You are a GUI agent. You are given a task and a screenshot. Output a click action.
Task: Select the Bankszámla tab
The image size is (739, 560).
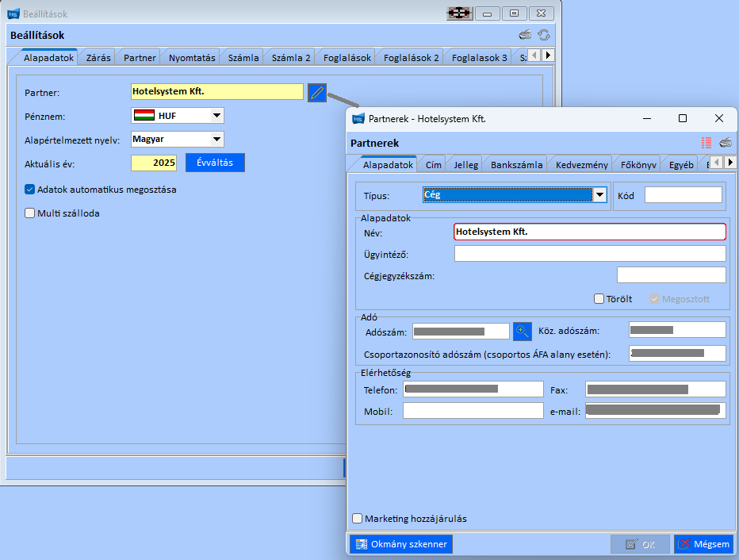(x=516, y=164)
